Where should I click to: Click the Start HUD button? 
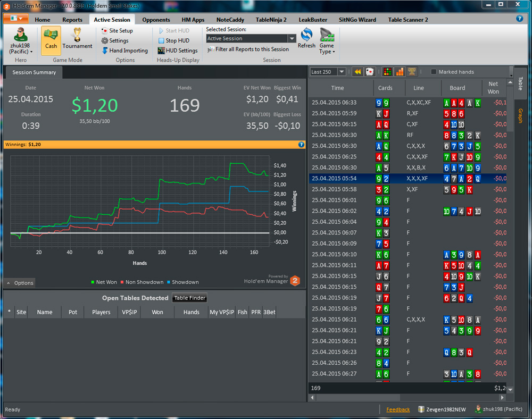(174, 30)
